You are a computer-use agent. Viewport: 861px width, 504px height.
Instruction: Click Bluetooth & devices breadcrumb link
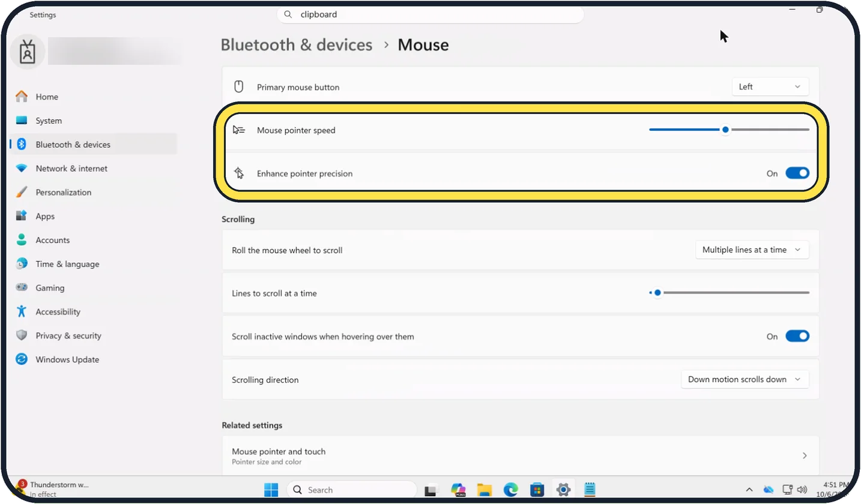(297, 45)
